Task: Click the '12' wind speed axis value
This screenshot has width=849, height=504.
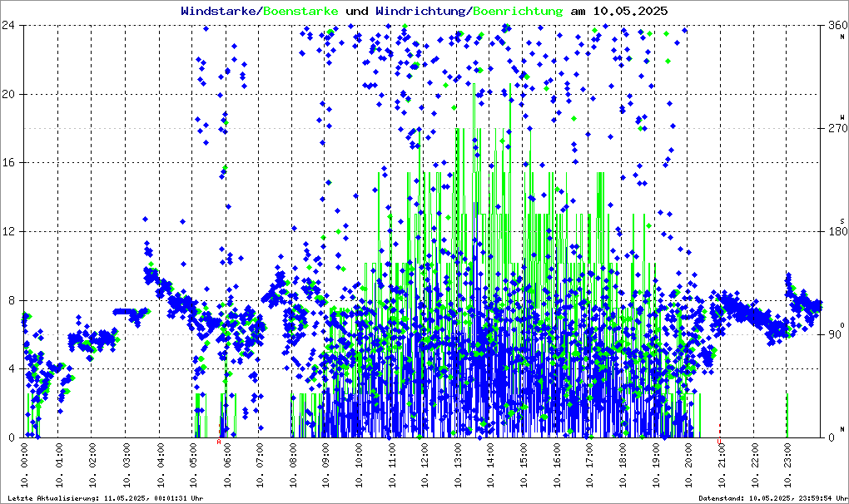Action: pyautogui.click(x=8, y=231)
